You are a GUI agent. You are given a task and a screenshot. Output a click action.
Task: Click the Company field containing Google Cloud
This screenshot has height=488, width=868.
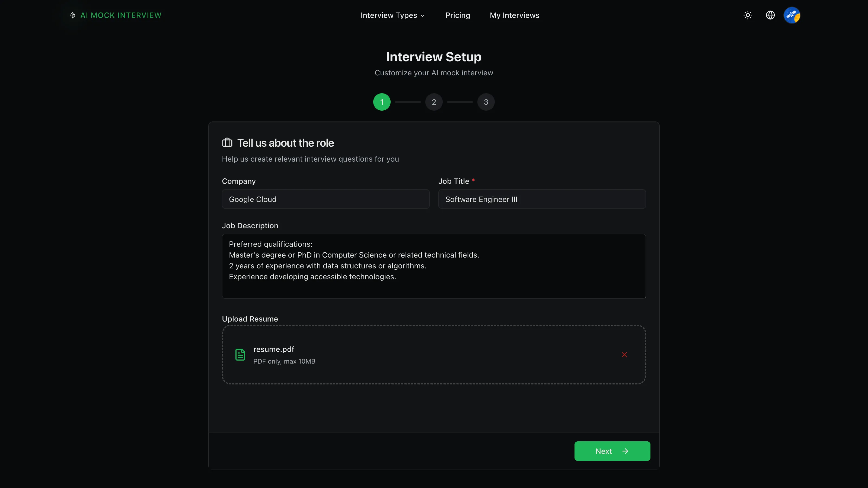click(x=325, y=199)
